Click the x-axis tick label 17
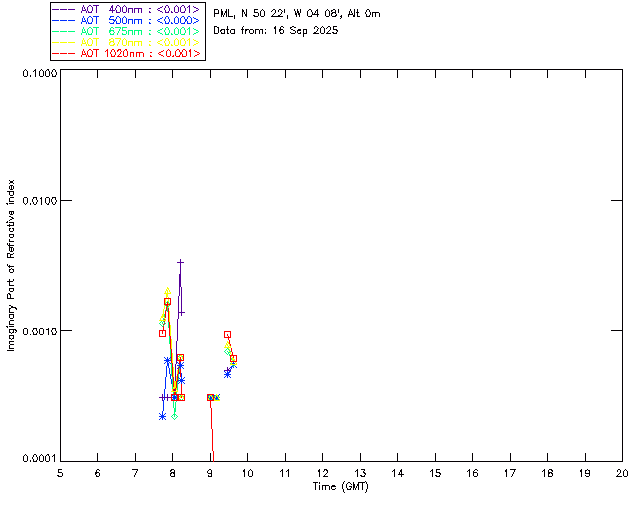Screen dimensions: 640x512 point(510,473)
